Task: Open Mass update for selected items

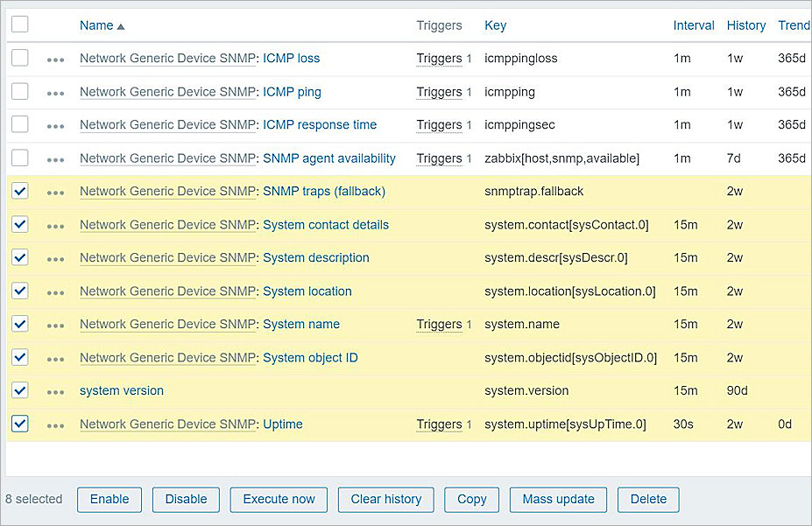Action: coord(558,499)
